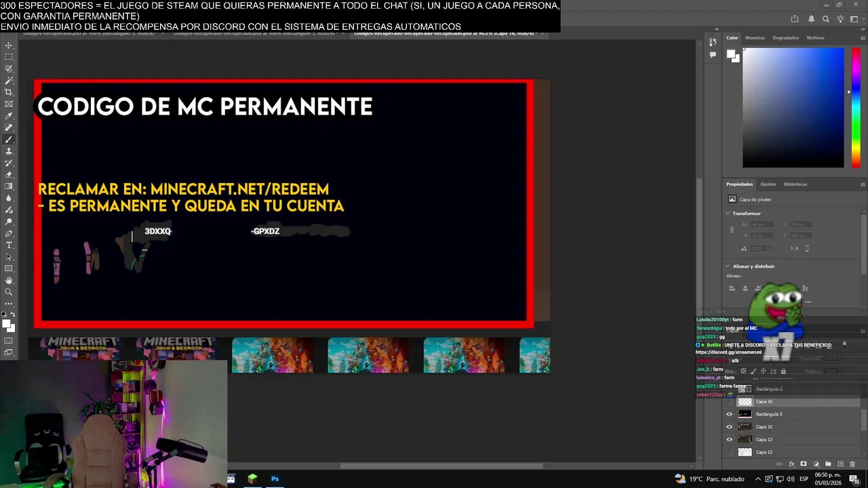Hide the Capa 15 layer
This screenshot has width=868, height=488.
(x=730, y=427)
